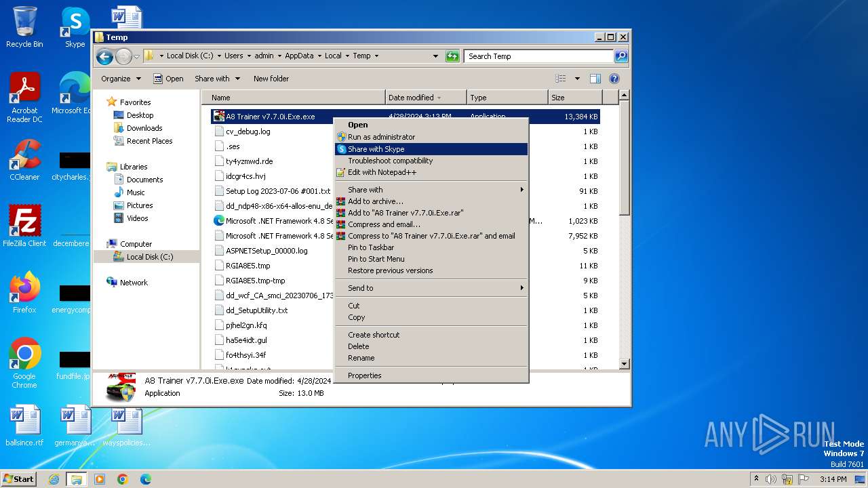Click the Search Temp magnifier icon

coord(620,56)
